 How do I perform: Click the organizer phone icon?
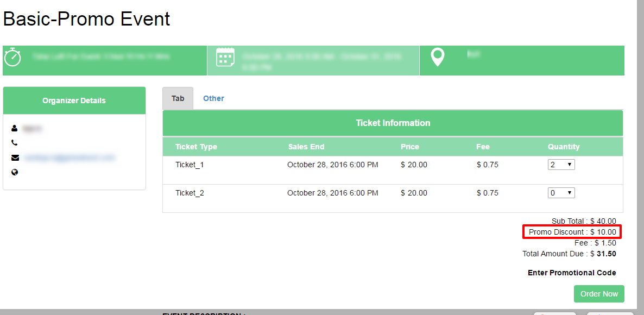(15, 143)
